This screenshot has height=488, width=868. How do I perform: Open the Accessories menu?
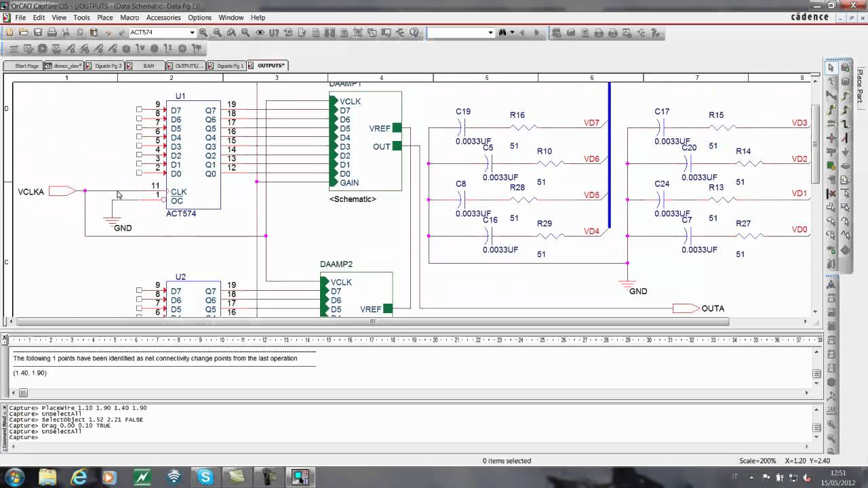(x=163, y=18)
